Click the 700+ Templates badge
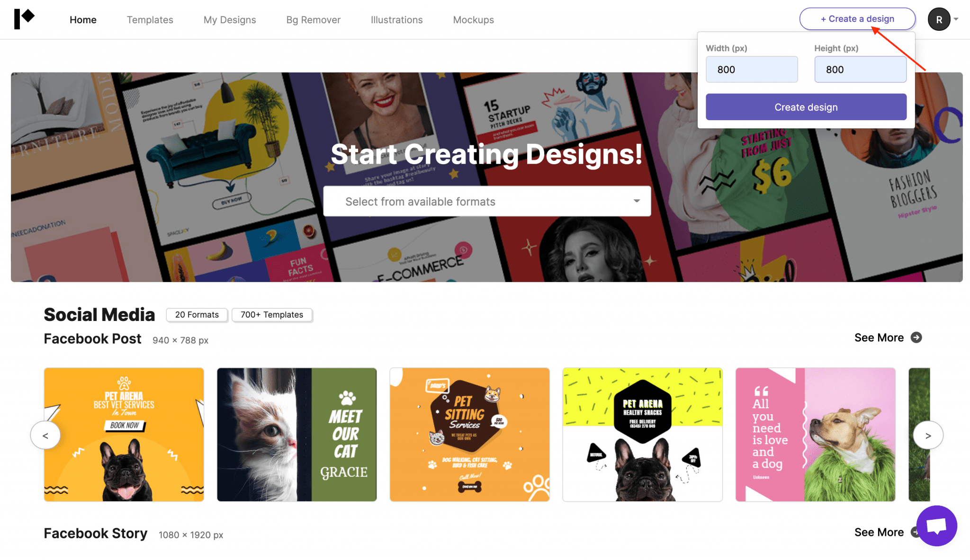970x560 pixels. (x=272, y=315)
